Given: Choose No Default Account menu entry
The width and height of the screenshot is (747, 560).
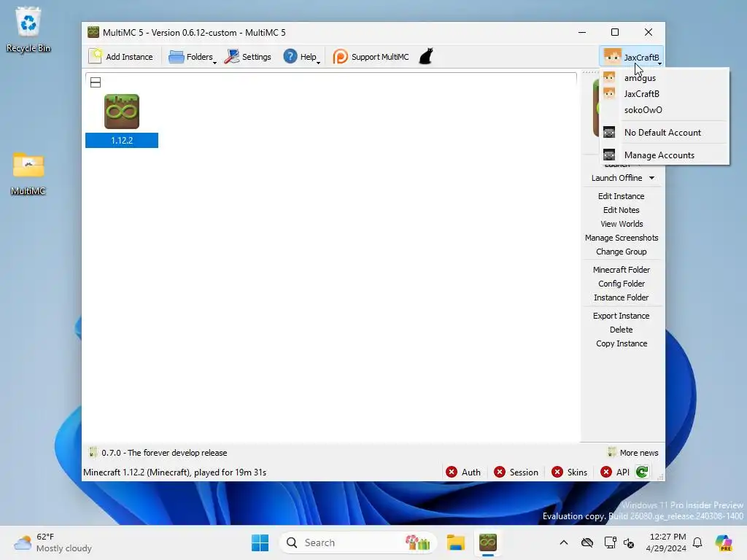Looking at the screenshot, I should [x=664, y=133].
